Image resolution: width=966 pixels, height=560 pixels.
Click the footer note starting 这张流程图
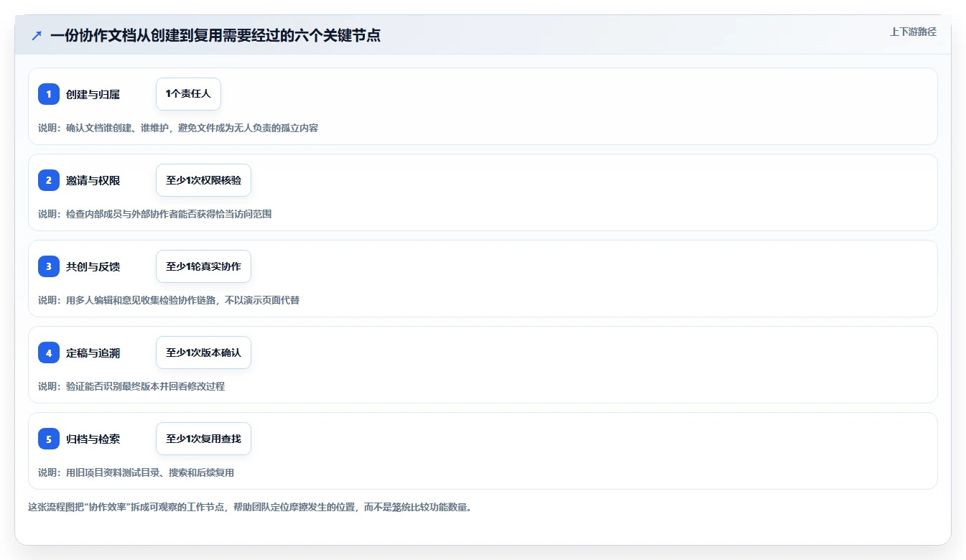click(249, 507)
